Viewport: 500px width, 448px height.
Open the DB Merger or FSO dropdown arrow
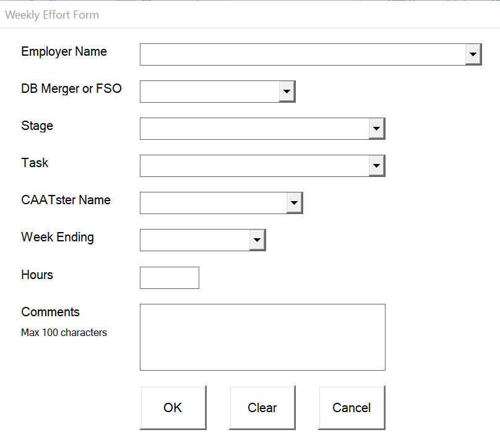pyautogui.click(x=287, y=92)
